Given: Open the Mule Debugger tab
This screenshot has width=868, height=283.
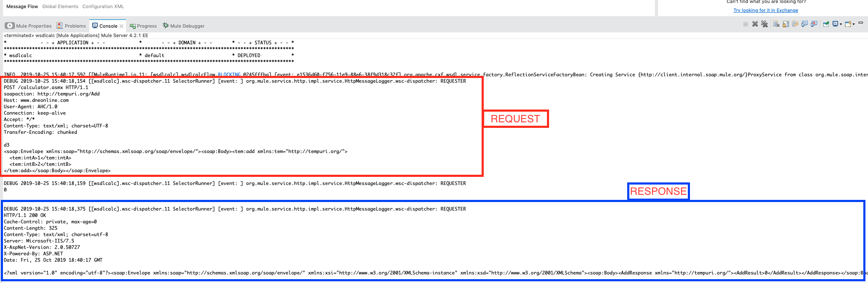Looking at the screenshot, I should 184,26.
